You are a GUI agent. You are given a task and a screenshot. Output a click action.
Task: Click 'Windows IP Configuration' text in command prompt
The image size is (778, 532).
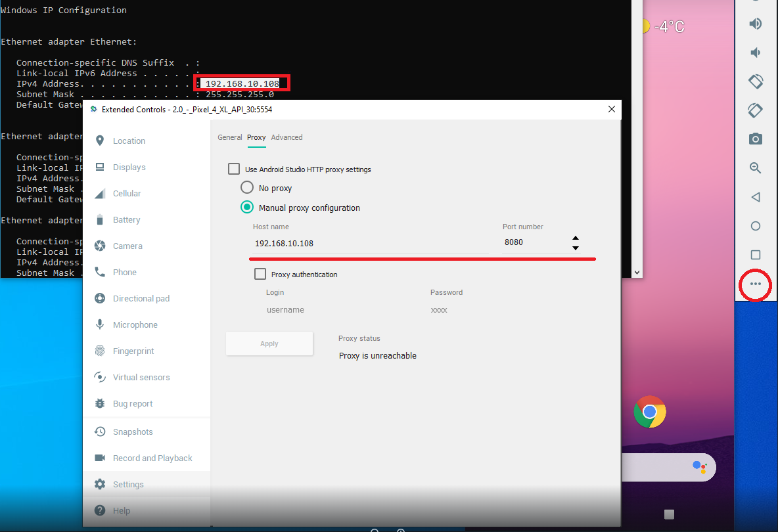coord(64,10)
